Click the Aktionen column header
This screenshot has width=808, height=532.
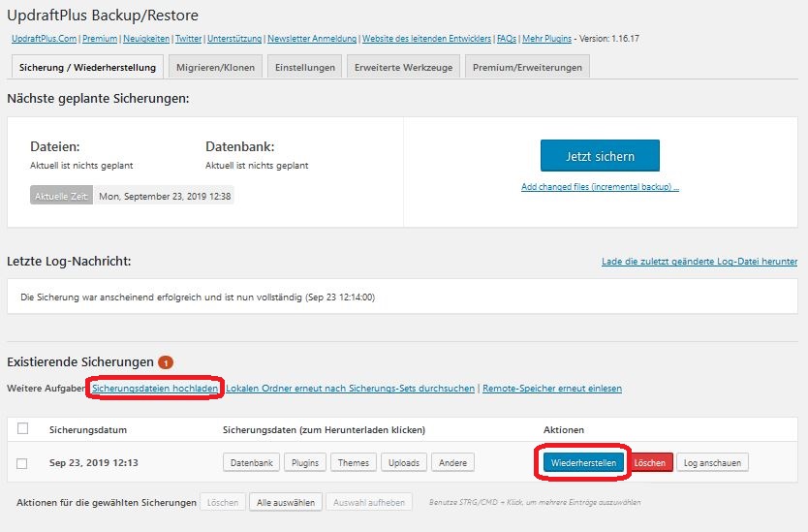tap(564, 430)
